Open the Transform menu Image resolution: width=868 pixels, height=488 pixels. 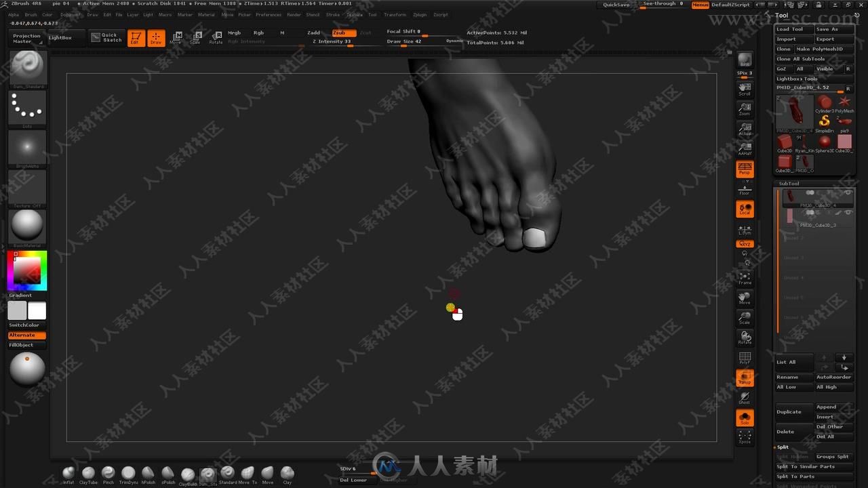point(395,14)
